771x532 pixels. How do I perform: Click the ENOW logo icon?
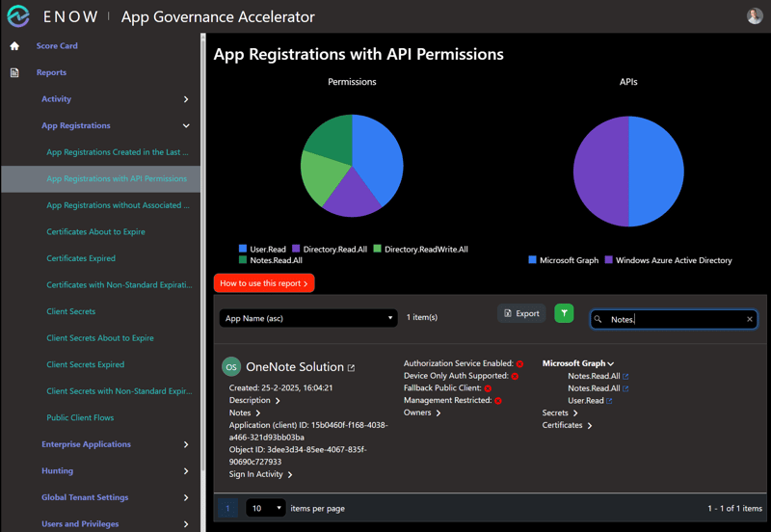click(18, 16)
